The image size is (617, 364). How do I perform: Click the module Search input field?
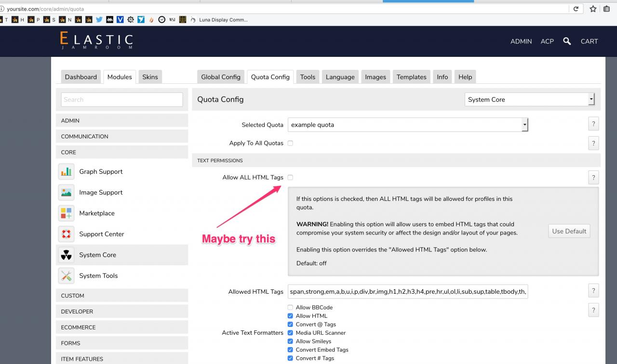point(122,100)
